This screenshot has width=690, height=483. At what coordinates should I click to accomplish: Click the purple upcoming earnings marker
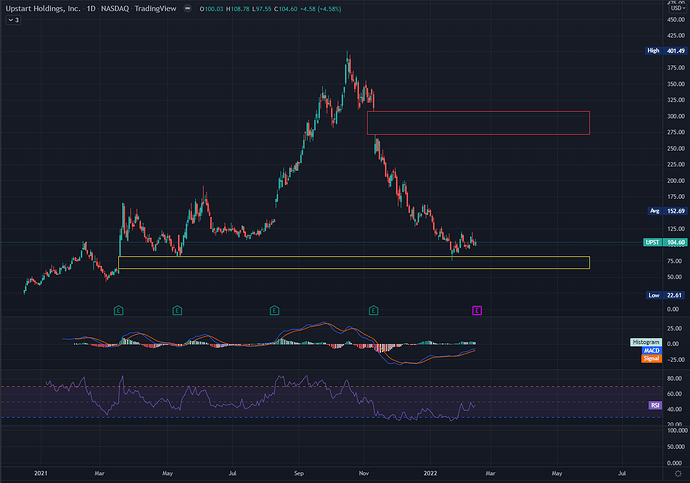tap(477, 311)
